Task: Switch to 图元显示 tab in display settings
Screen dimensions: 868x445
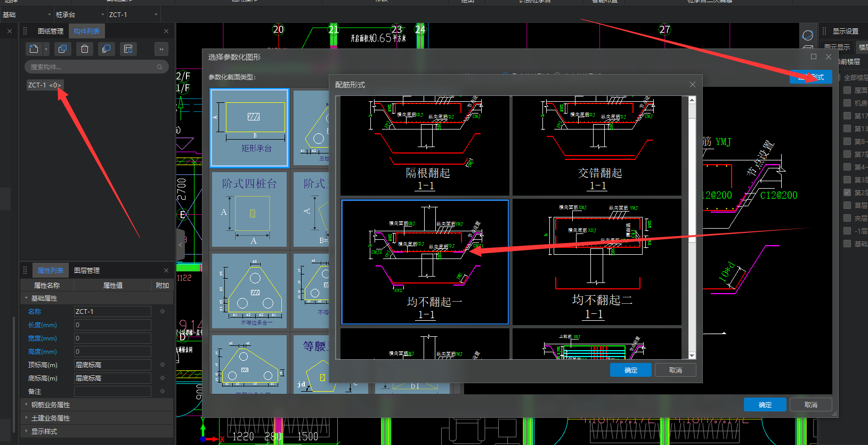Action: coord(837,47)
